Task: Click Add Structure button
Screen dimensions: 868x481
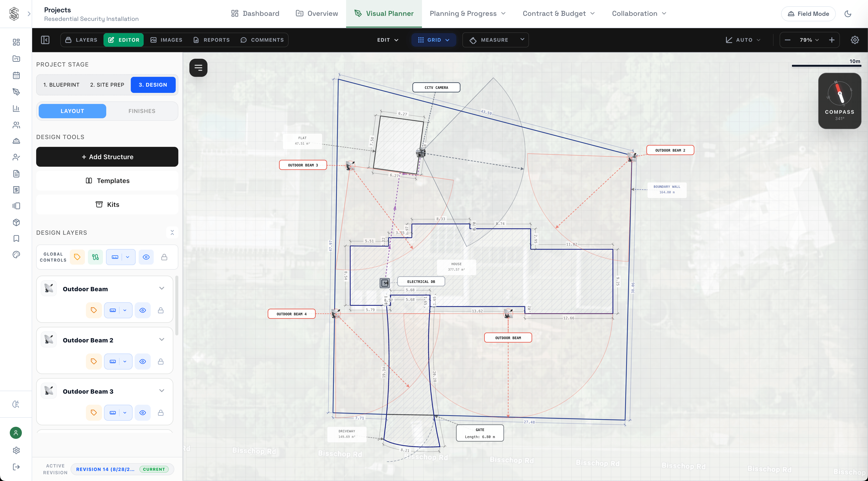Action: click(107, 157)
